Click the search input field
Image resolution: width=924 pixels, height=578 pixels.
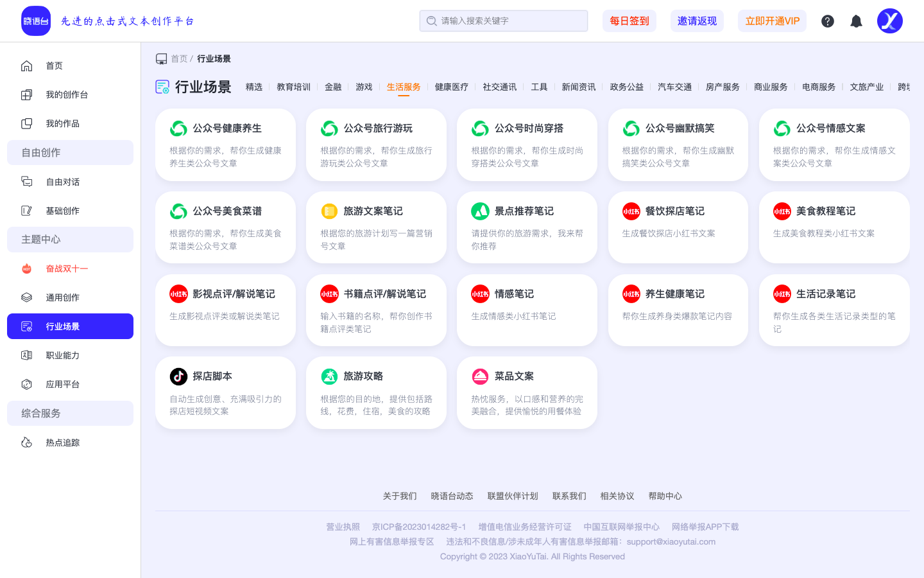point(503,21)
